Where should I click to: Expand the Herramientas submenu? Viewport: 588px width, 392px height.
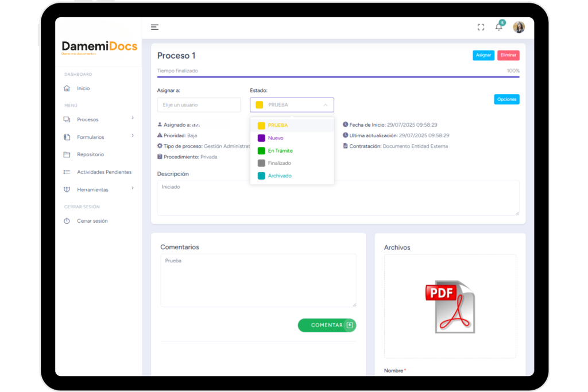(133, 188)
